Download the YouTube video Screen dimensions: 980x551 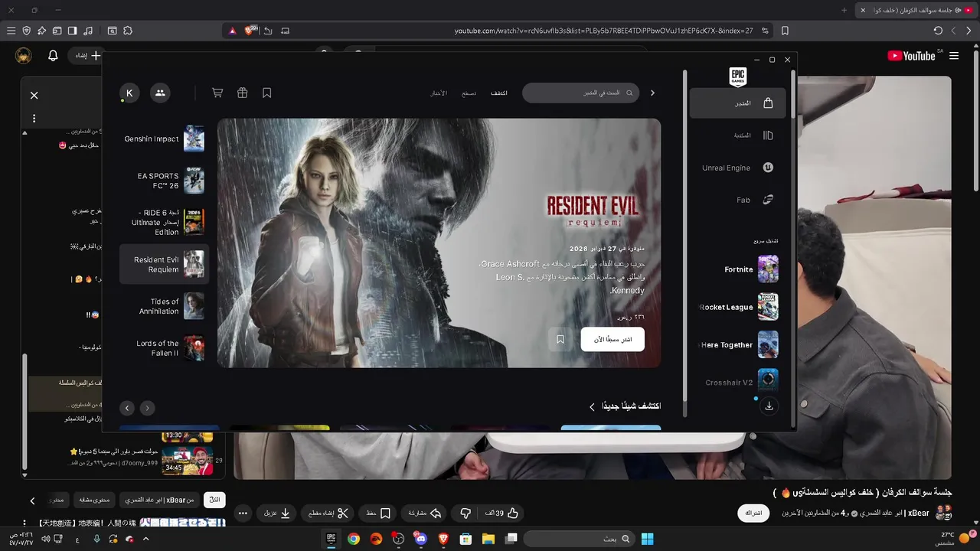click(277, 513)
